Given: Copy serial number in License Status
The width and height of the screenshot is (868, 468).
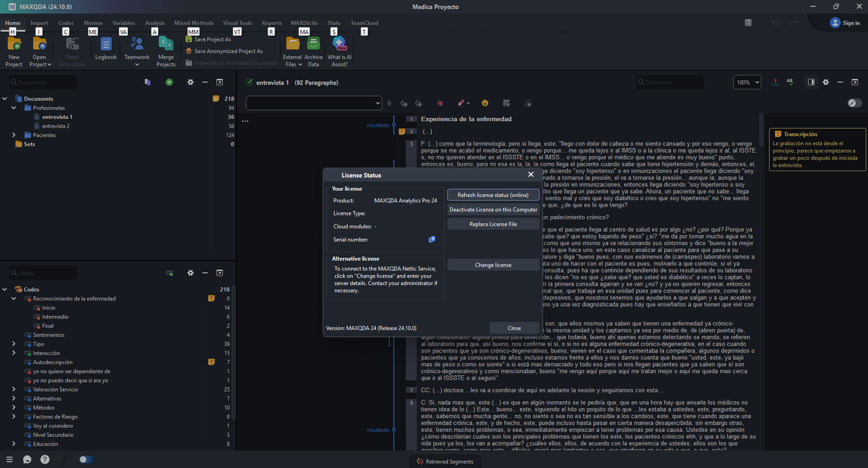Looking at the screenshot, I should 432,239.
